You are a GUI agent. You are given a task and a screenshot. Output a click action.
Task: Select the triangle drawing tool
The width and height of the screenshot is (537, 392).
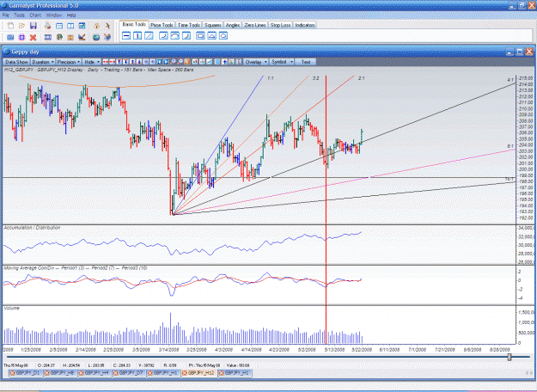(212, 35)
